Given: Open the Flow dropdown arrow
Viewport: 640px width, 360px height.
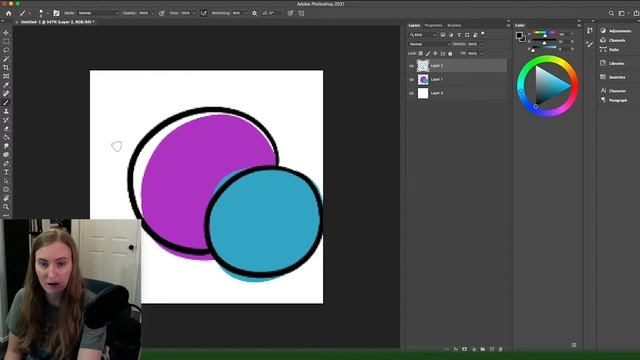Looking at the screenshot, I should (x=194, y=13).
